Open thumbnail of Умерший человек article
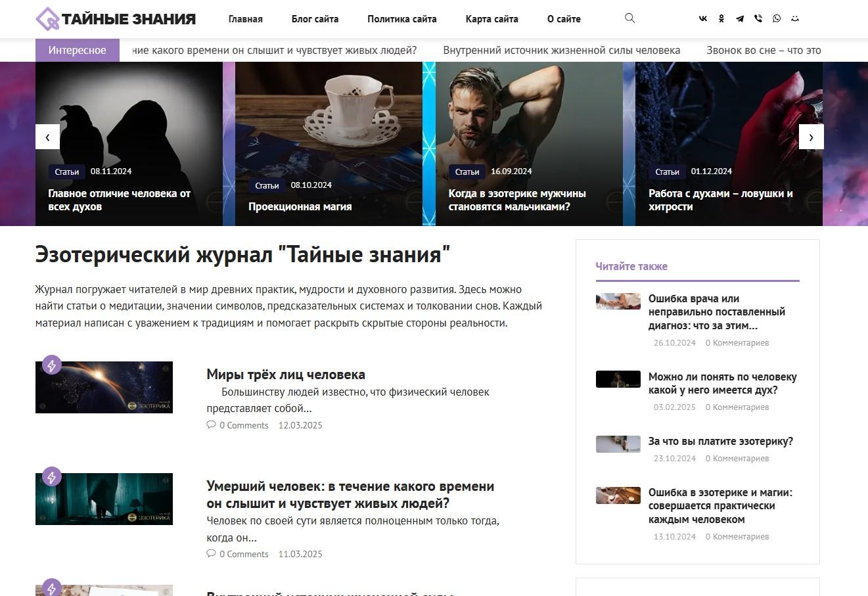The image size is (868, 596). pyautogui.click(x=104, y=499)
